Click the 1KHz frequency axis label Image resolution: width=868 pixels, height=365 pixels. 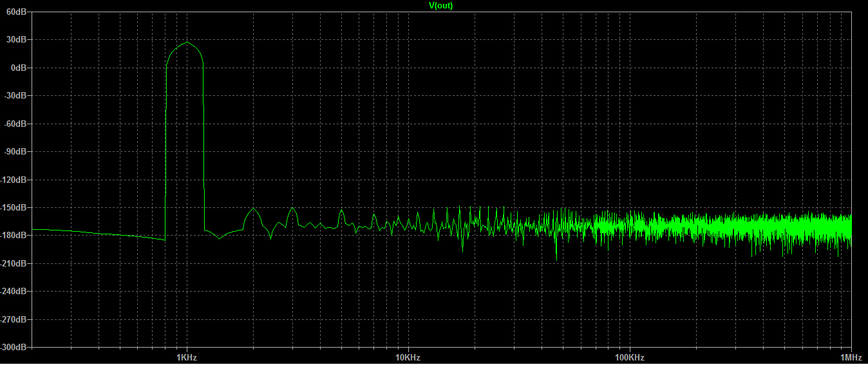(x=186, y=358)
